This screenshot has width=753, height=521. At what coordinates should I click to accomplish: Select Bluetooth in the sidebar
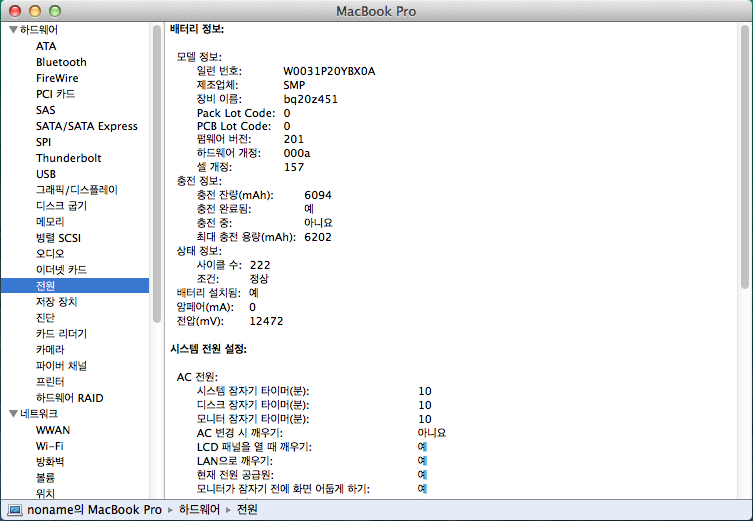[61, 62]
